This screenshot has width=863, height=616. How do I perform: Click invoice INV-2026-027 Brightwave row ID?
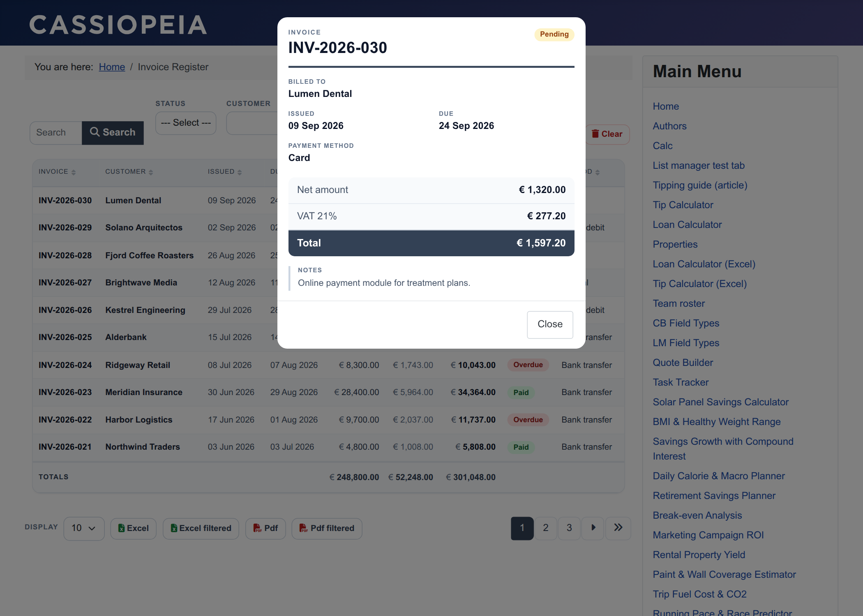coord(65,283)
